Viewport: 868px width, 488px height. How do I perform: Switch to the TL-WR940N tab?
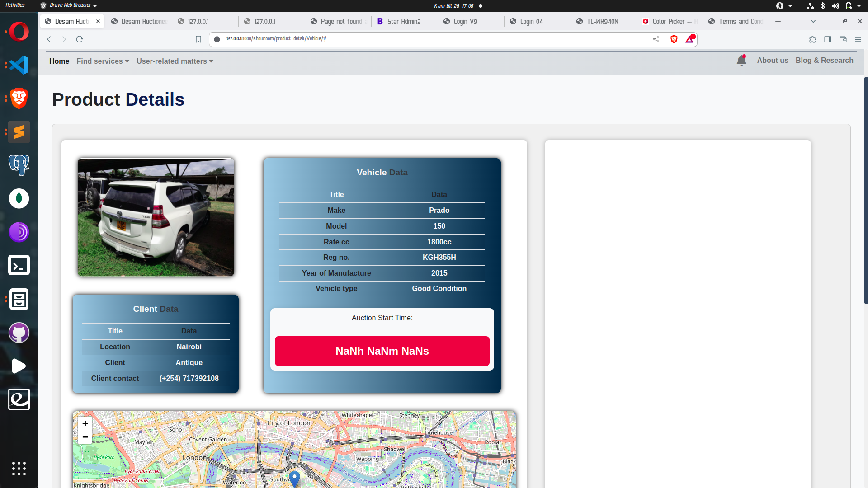[602, 21]
